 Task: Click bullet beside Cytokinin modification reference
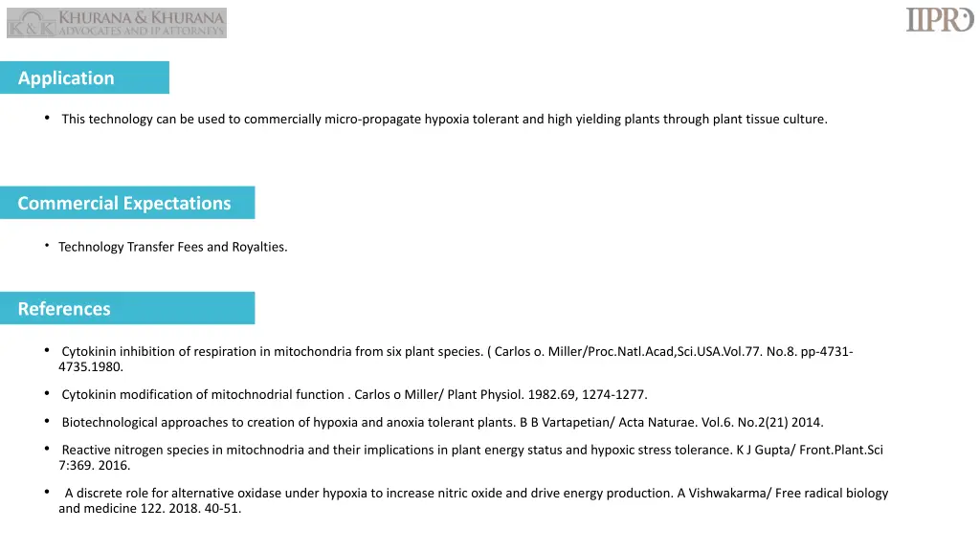(47, 393)
